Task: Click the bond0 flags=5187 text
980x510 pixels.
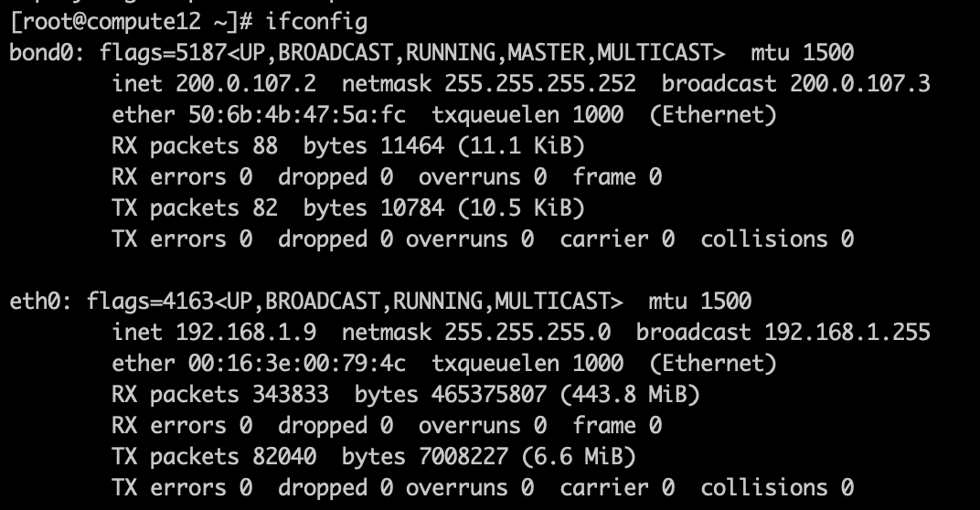Action: point(163,53)
